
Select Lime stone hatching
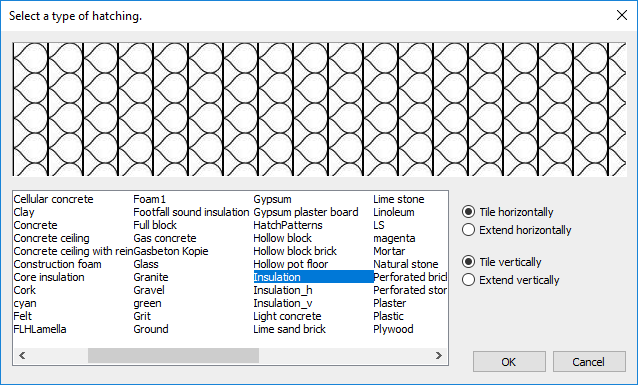[x=399, y=199]
